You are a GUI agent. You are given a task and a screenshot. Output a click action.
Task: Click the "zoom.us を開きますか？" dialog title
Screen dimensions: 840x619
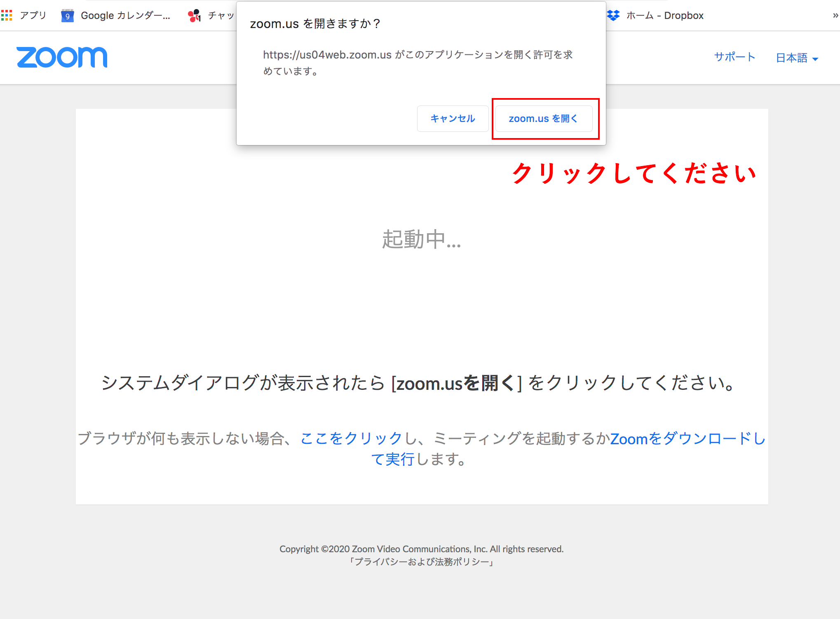coord(315,23)
